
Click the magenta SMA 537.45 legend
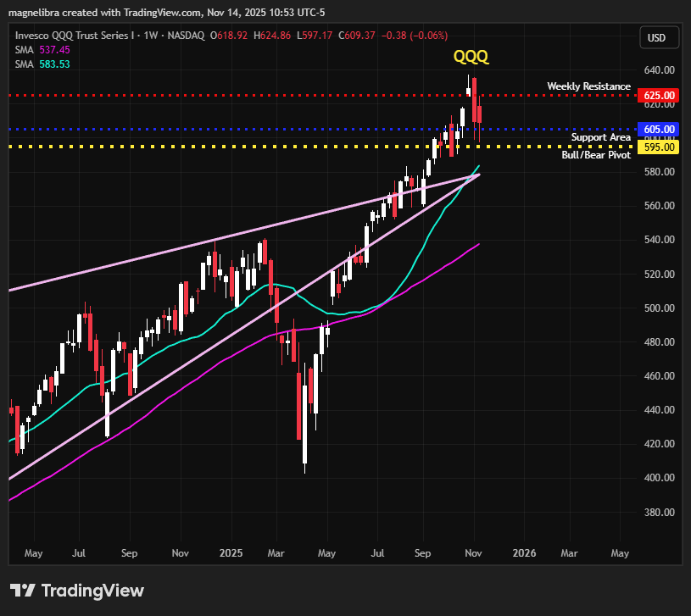coord(42,50)
